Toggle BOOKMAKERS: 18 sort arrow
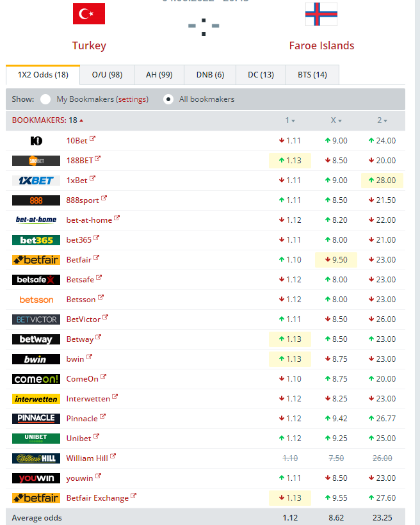Screen dimensions: 420x525 (x=81, y=120)
